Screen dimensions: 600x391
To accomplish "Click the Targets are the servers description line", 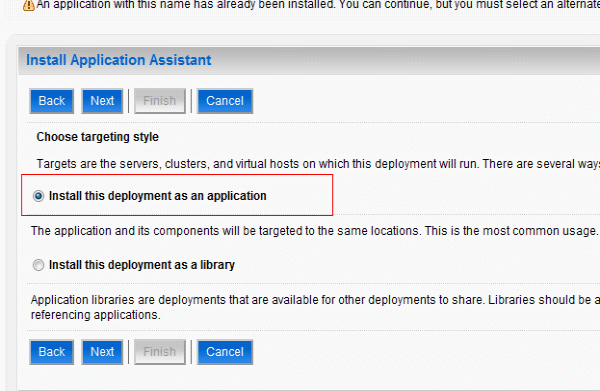I will (x=318, y=164).
